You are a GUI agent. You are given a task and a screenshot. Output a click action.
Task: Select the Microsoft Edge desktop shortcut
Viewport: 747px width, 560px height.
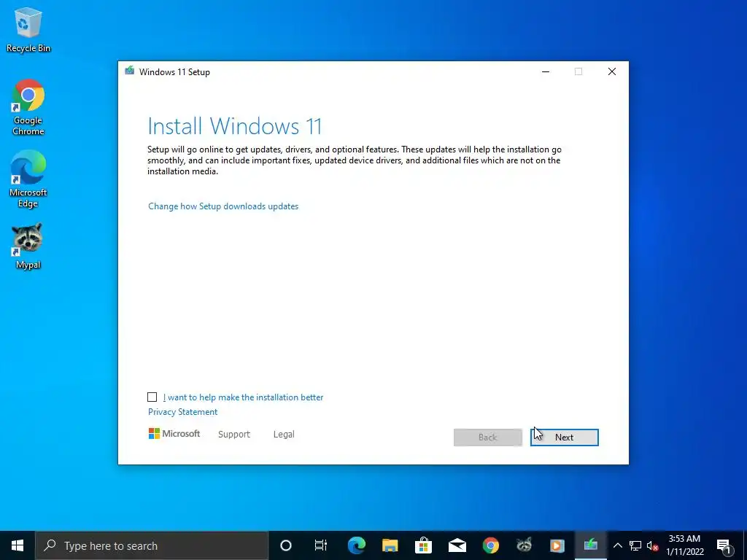point(28,179)
